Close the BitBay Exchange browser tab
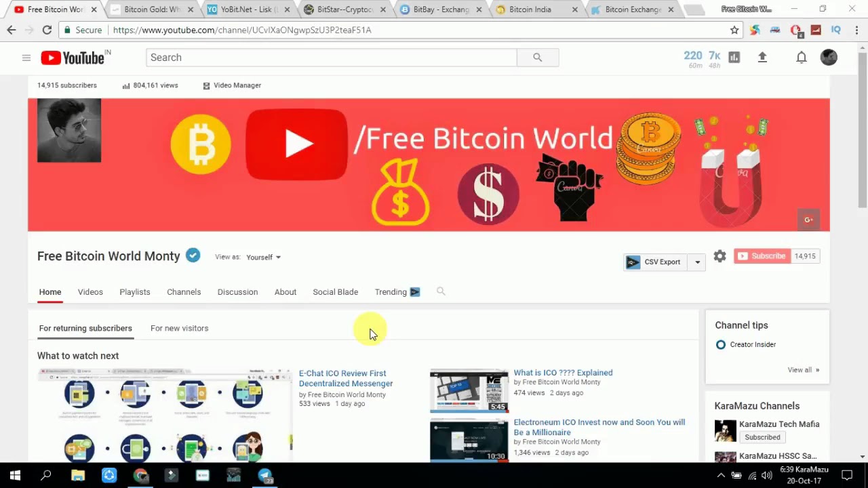 (x=479, y=9)
